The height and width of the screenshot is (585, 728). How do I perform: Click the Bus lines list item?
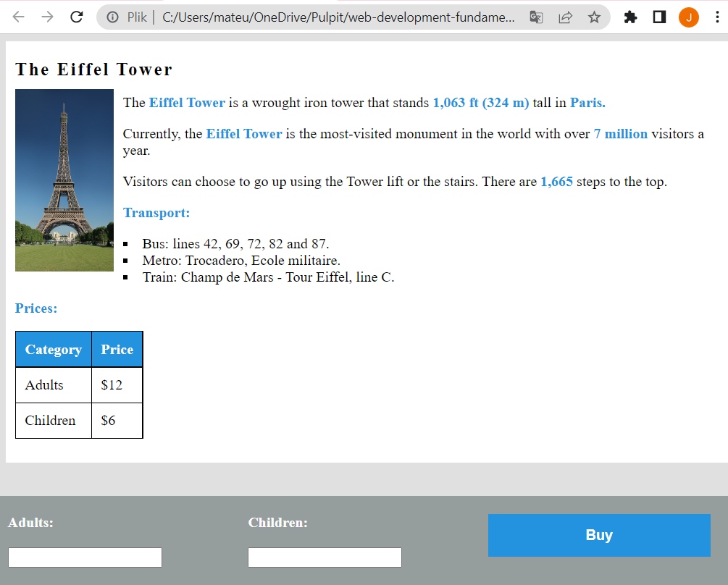[x=235, y=244]
